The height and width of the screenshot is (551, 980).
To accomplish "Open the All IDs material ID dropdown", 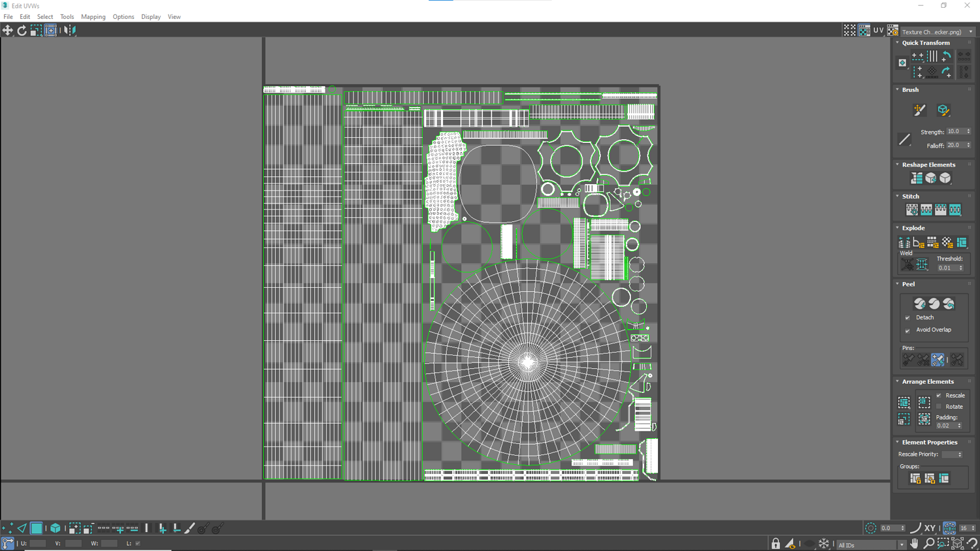I will pos(871,544).
